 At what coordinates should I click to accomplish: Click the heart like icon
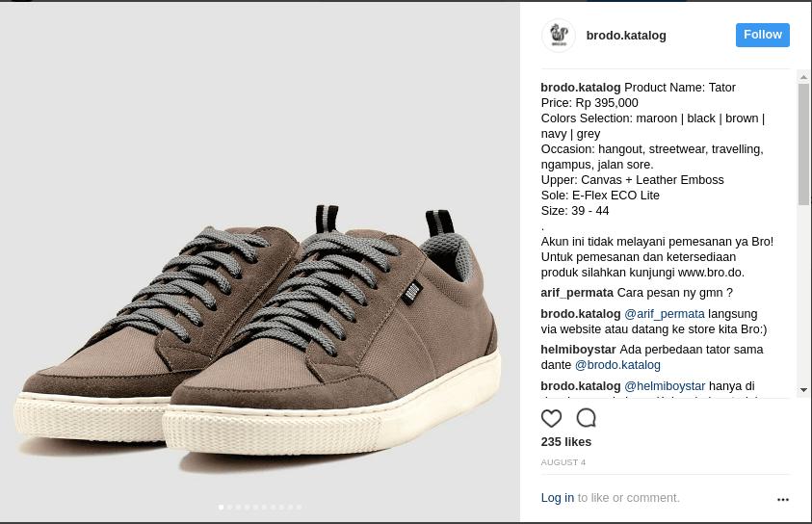[x=551, y=418]
